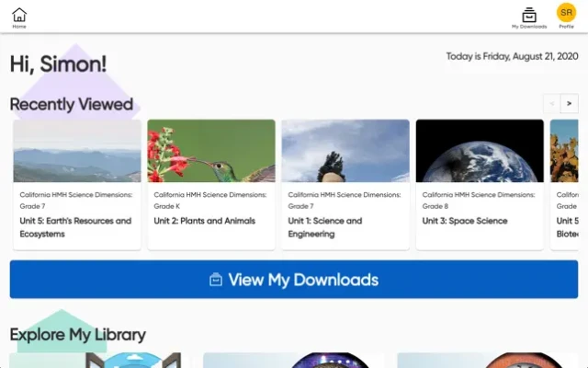Click the Grade K subtitle text

click(167, 206)
